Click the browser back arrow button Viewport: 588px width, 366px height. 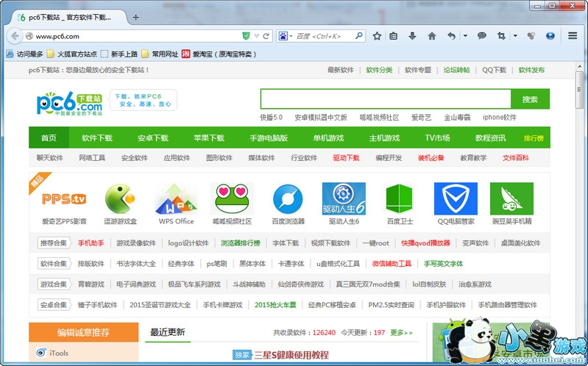15,36
